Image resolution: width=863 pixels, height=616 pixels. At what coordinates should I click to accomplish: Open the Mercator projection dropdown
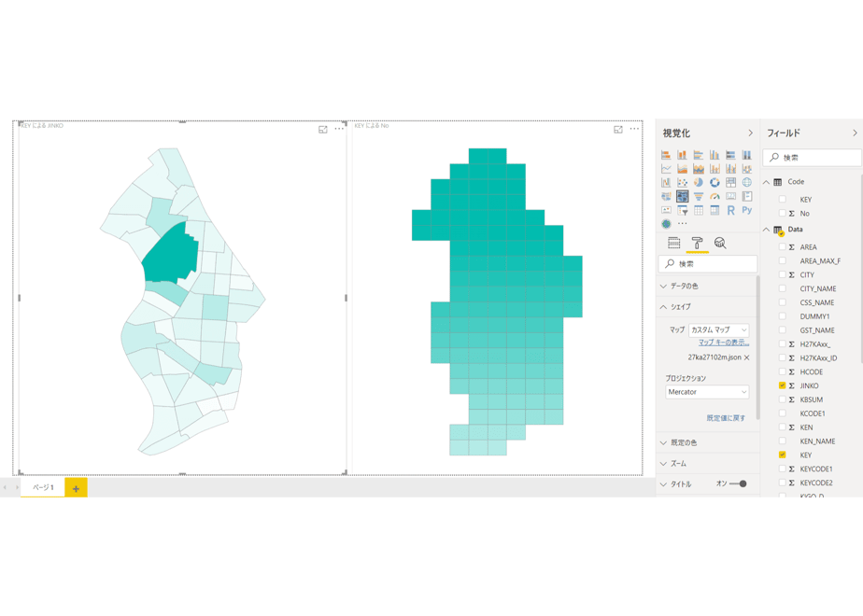pos(707,392)
